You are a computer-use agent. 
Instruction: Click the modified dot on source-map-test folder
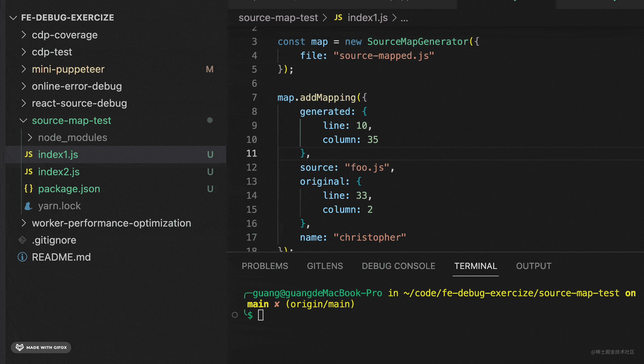click(210, 120)
